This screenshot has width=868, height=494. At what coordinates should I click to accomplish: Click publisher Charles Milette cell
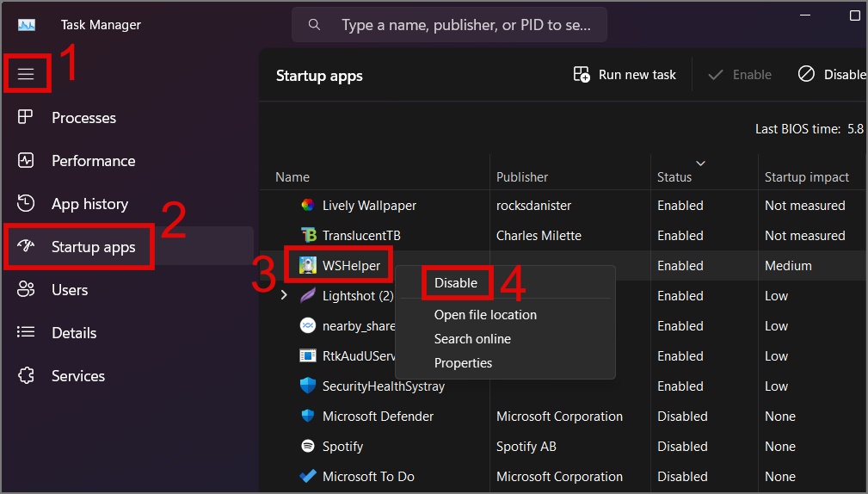[539, 235]
